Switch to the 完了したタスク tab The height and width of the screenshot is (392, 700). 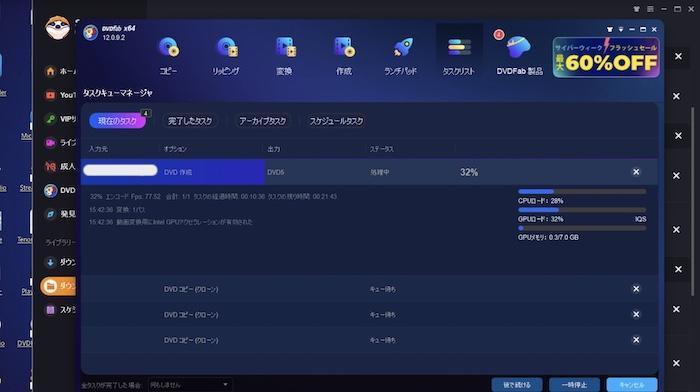tap(190, 121)
